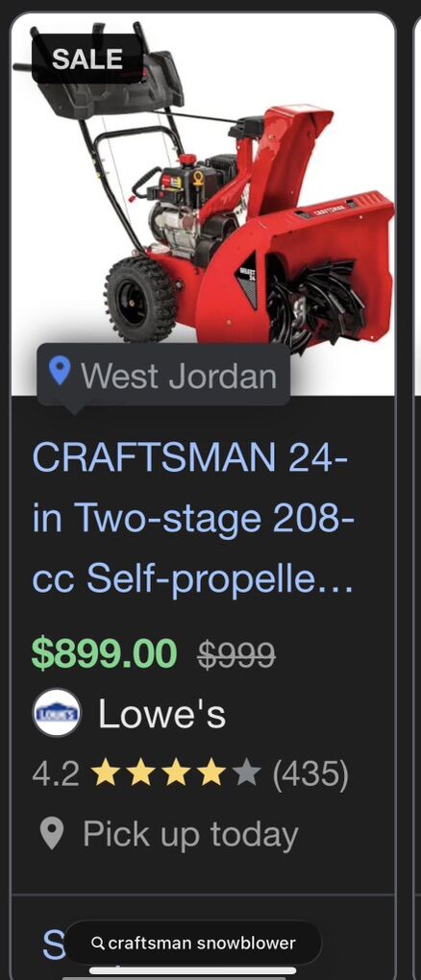Tap the blue location pin beside West Jordan

coord(60,371)
